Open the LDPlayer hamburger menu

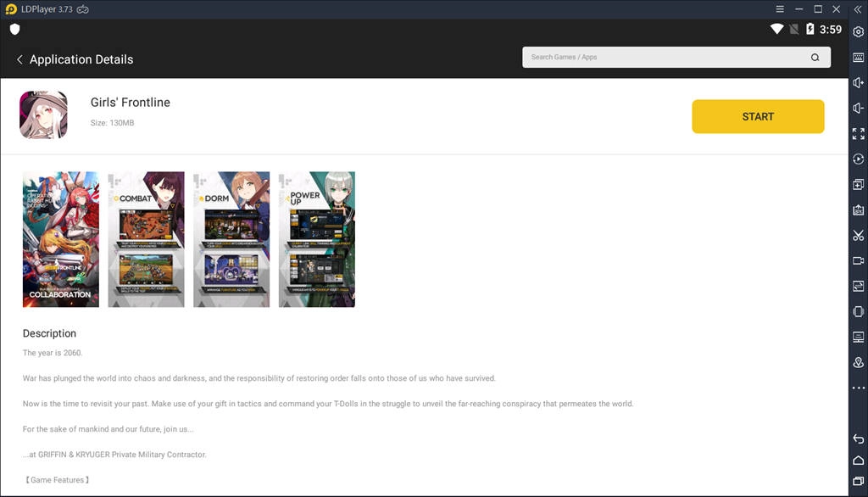778,9
